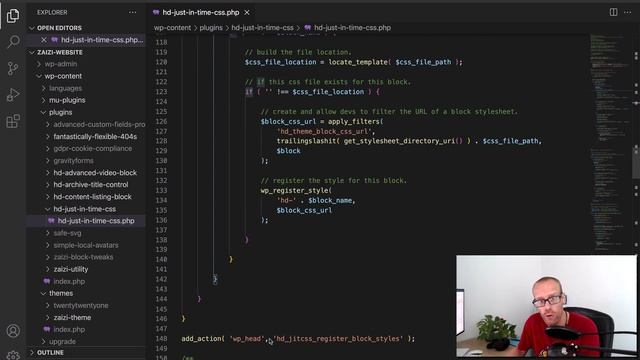Viewport: 640px width, 360px height.
Task: Close hd-just-in-time-css.php in Open Editors
Action: click(x=44, y=40)
